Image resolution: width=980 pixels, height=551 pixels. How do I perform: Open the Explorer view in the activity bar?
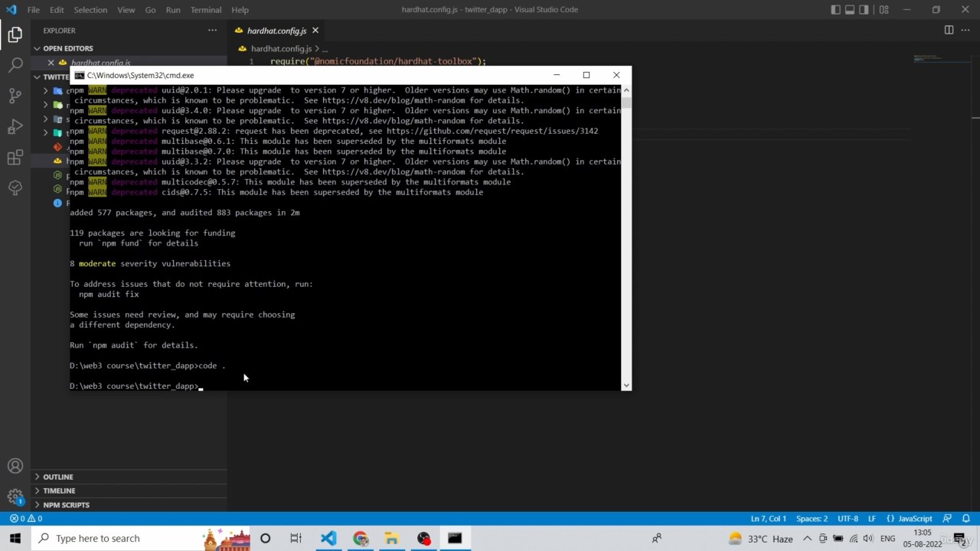15,34
